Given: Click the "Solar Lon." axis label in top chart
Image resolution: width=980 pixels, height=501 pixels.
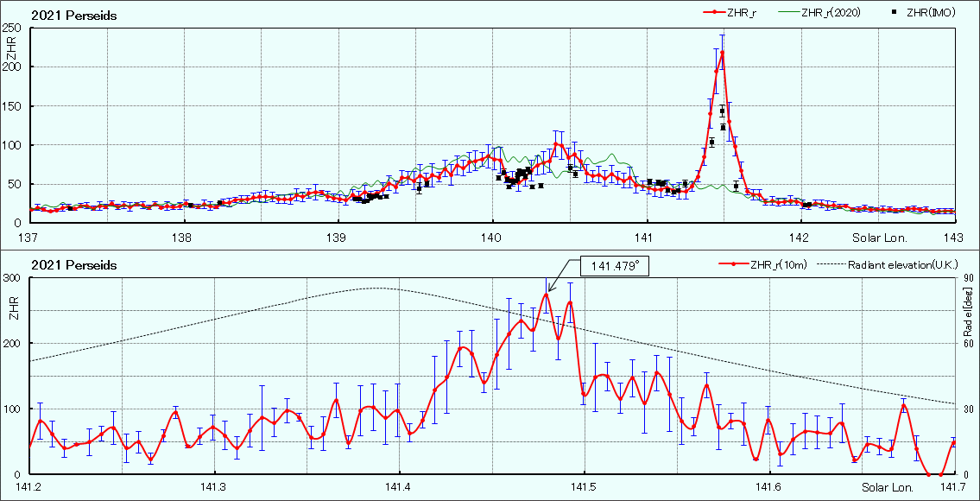Looking at the screenshot, I should pos(880,238).
